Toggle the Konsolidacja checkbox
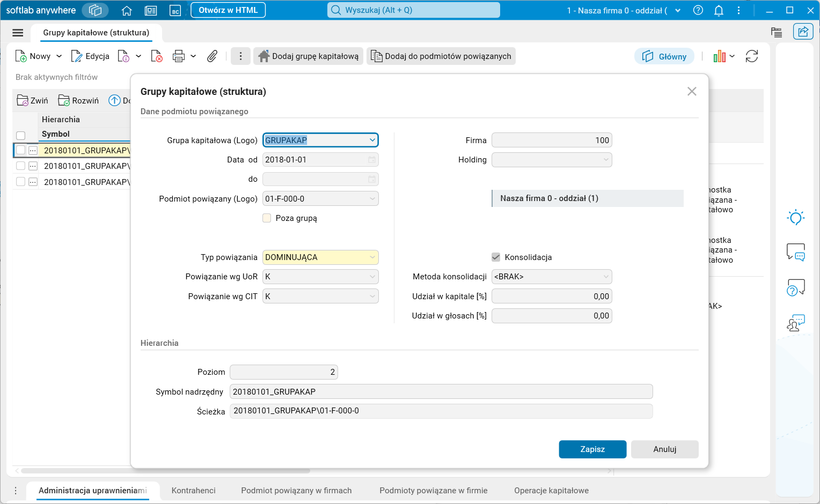This screenshot has width=820, height=504. (496, 257)
